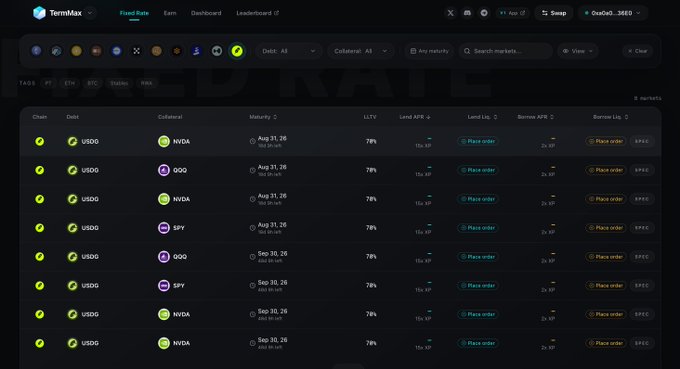Click the QQQ collateral icon, Aug 31 row
The width and height of the screenshot is (680, 369).
163,170
